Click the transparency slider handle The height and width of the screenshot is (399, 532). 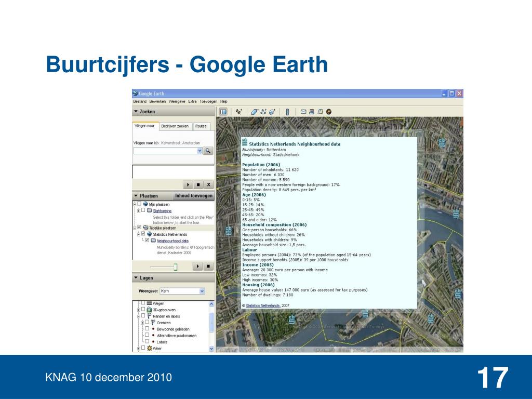(176, 267)
